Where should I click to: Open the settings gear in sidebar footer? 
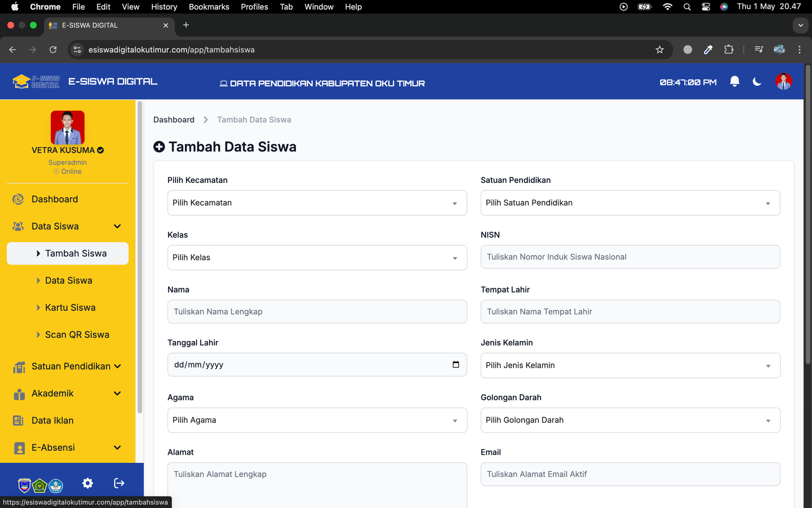[x=88, y=483]
